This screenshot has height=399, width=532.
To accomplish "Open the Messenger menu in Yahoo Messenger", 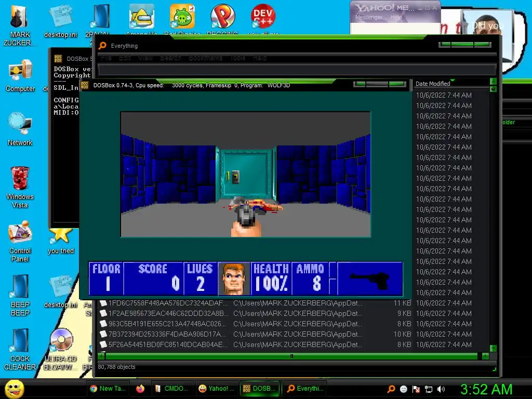I will point(369,17).
